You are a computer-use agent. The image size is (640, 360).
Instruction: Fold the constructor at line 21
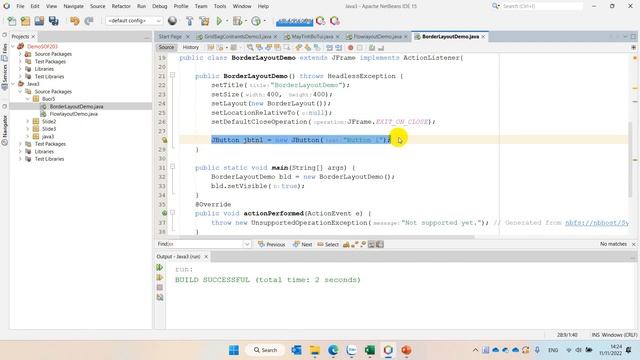tap(173, 76)
